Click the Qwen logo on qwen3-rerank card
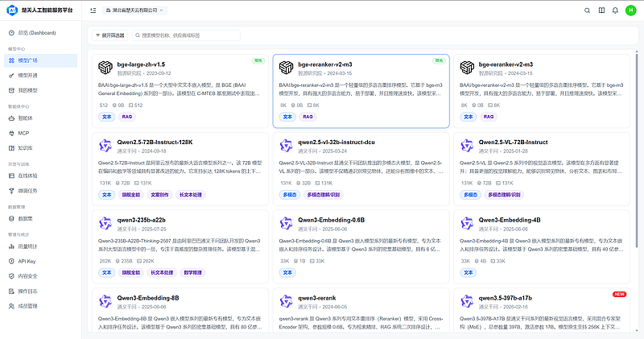This screenshot has width=644, height=339. pyautogui.click(x=287, y=301)
